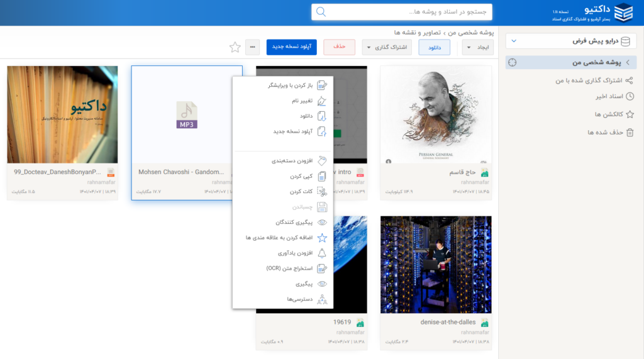Image resolution: width=644 pixels, height=359 pixels.
Task: Select باز کردن با ویرایشگر from context menu
Action: [284, 86]
